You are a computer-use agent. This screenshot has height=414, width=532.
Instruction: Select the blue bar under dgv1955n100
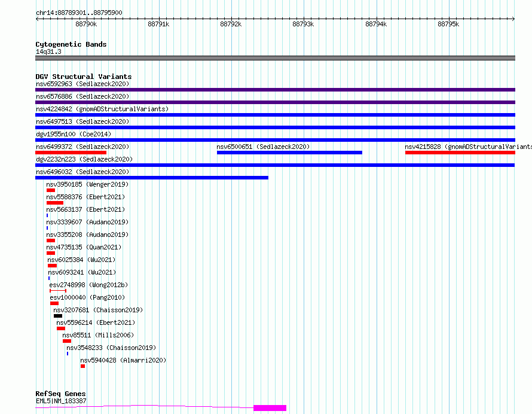275,140
